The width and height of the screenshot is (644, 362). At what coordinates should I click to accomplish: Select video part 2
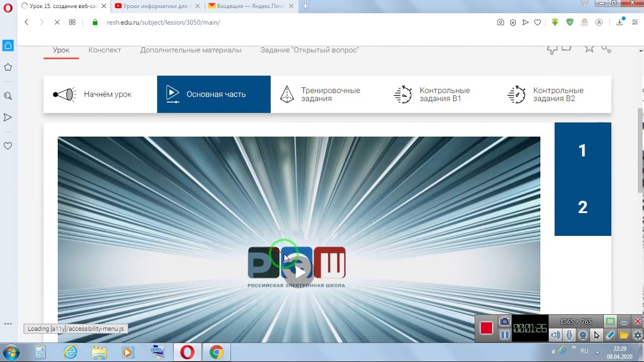583,207
